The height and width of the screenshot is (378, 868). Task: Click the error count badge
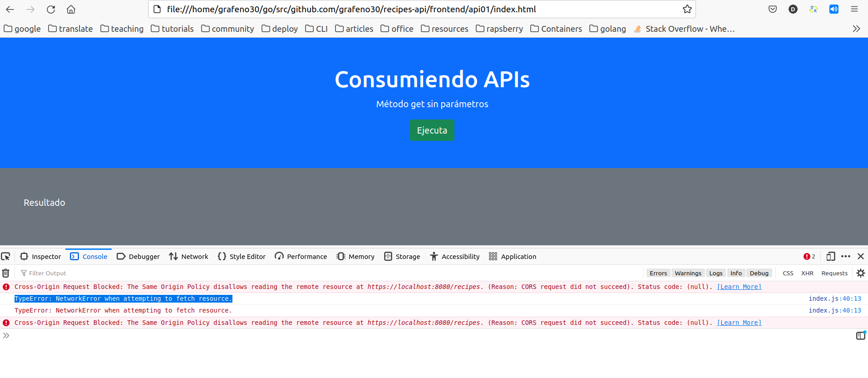[809, 257]
